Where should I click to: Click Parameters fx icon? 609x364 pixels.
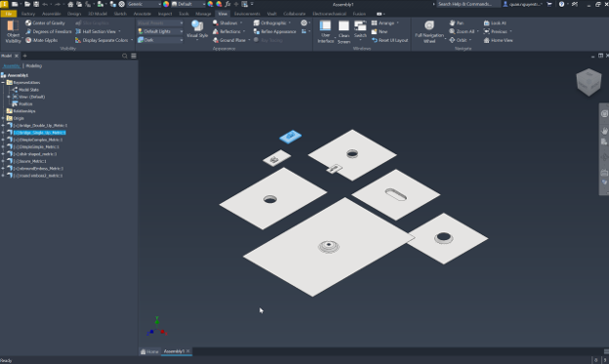[x=227, y=4]
